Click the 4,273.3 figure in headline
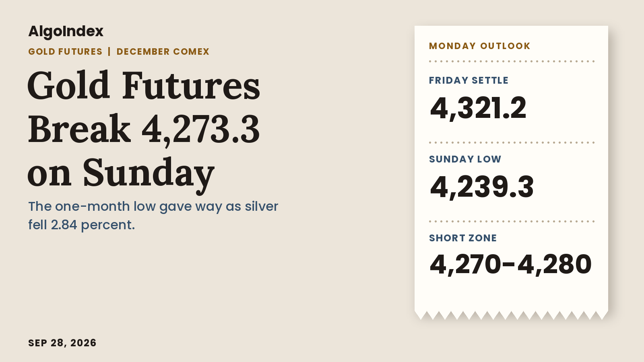This screenshot has width=644, height=362. pos(200,130)
